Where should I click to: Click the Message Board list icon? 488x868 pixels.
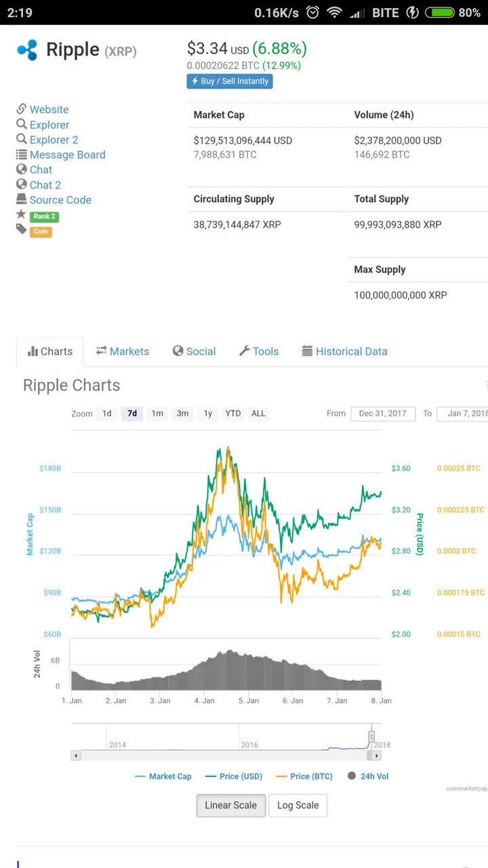click(x=22, y=155)
